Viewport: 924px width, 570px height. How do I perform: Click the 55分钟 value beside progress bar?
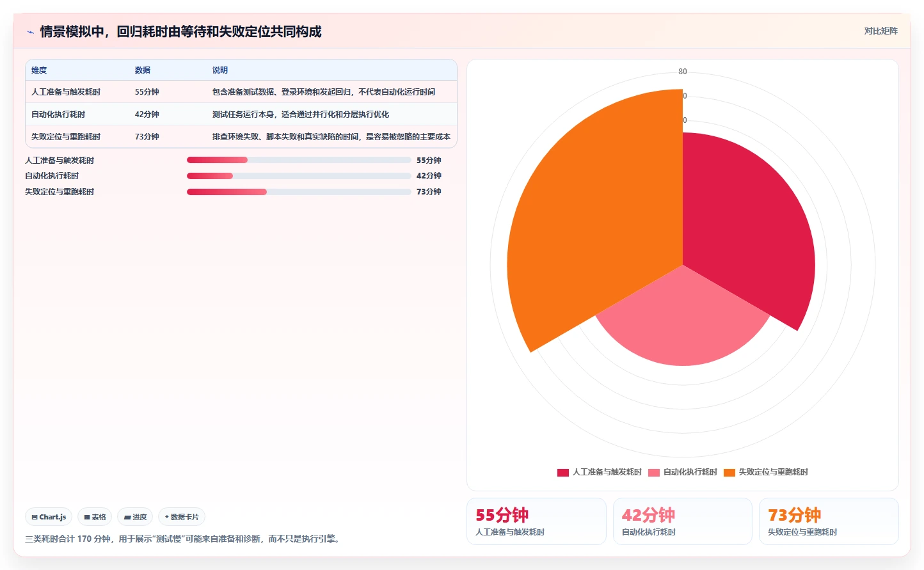point(429,161)
